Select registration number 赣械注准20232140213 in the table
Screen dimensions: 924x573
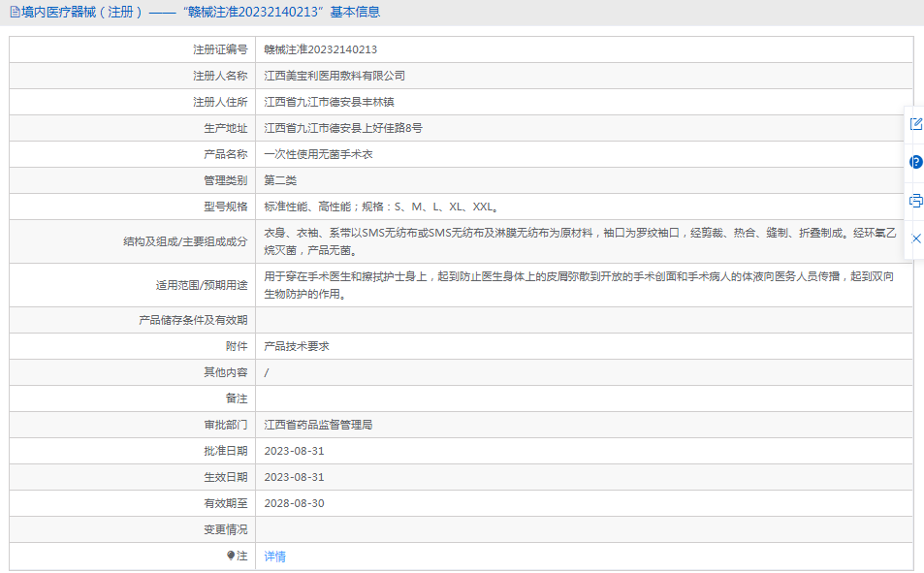(321, 49)
